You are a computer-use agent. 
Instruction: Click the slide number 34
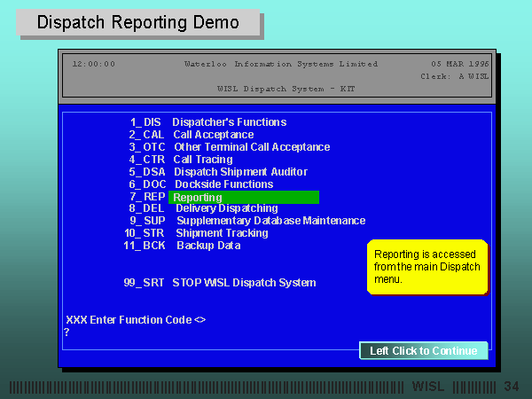(512, 387)
